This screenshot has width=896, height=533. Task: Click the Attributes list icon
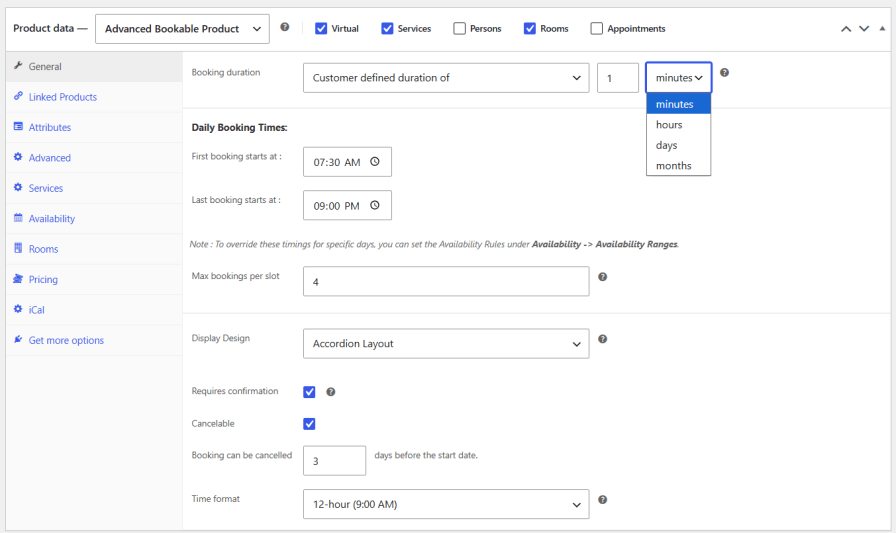tap(18, 126)
